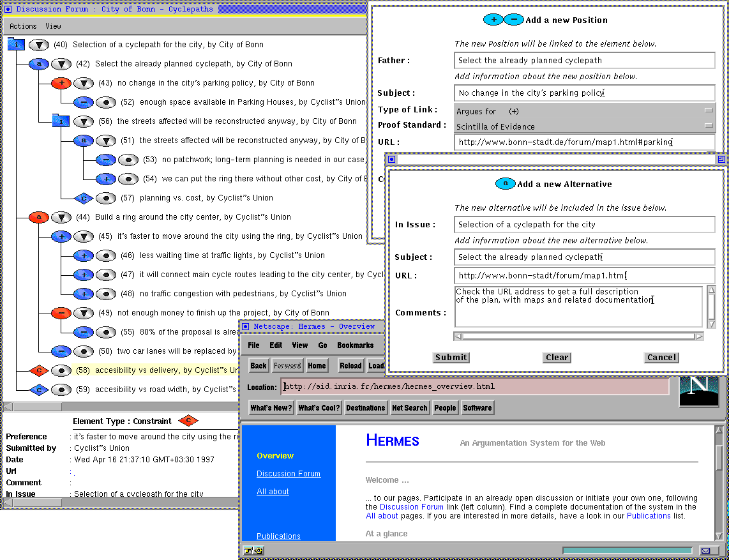Click the Netscape page vertical scrollbar

click(x=719, y=483)
